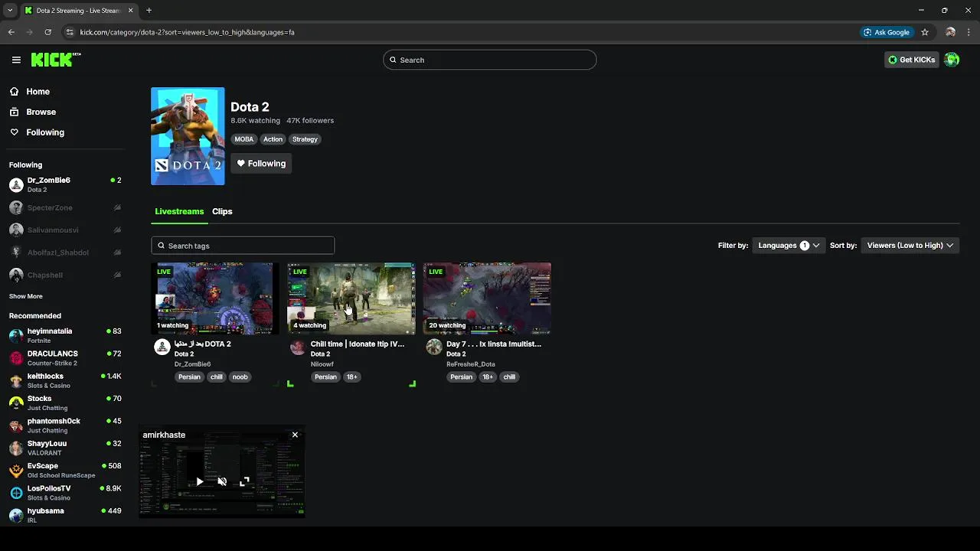
Task: Open Chrome three-dot menu
Action: [x=969, y=32]
